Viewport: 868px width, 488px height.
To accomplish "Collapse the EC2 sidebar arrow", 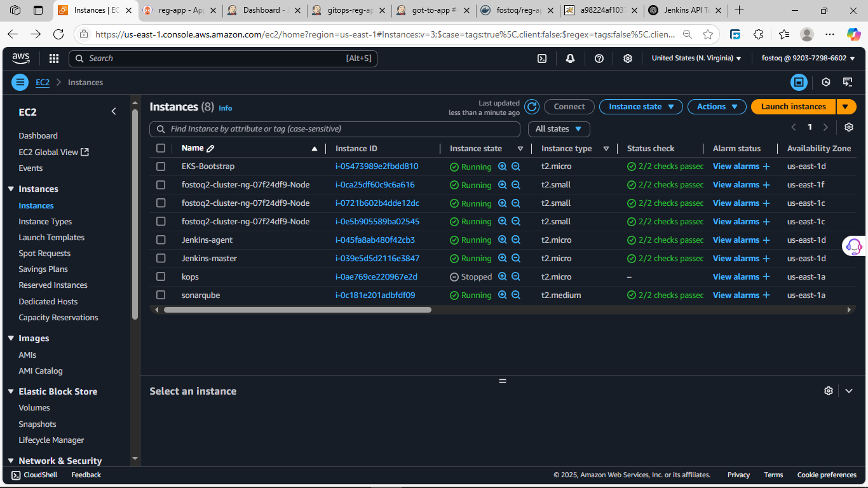I will [114, 111].
